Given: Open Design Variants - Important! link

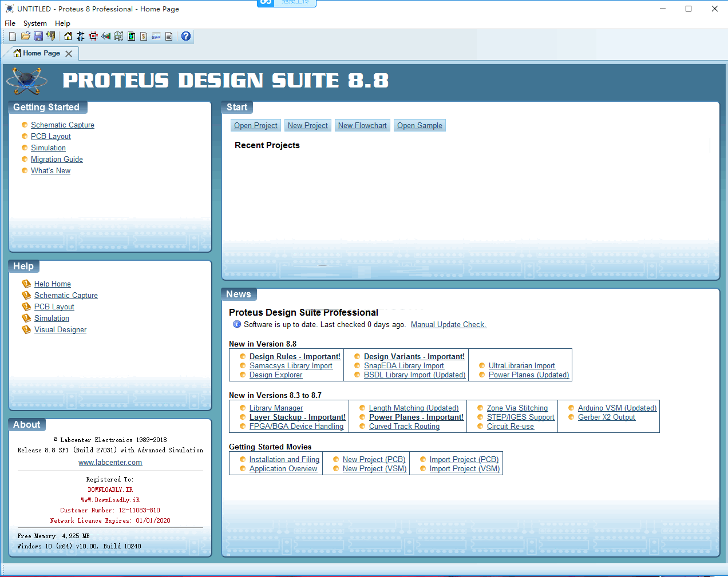Looking at the screenshot, I should [414, 357].
